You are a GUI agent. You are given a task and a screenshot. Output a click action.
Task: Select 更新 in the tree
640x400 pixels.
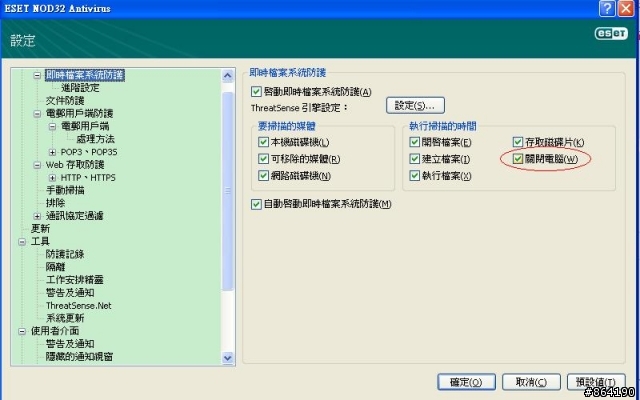(x=40, y=229)
